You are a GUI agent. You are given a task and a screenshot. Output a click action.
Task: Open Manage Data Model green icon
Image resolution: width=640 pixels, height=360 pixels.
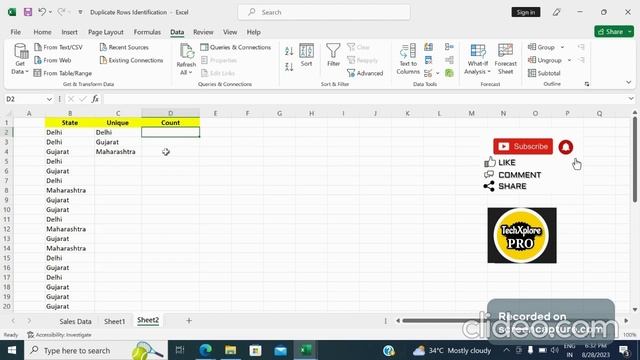pos(449,73)
